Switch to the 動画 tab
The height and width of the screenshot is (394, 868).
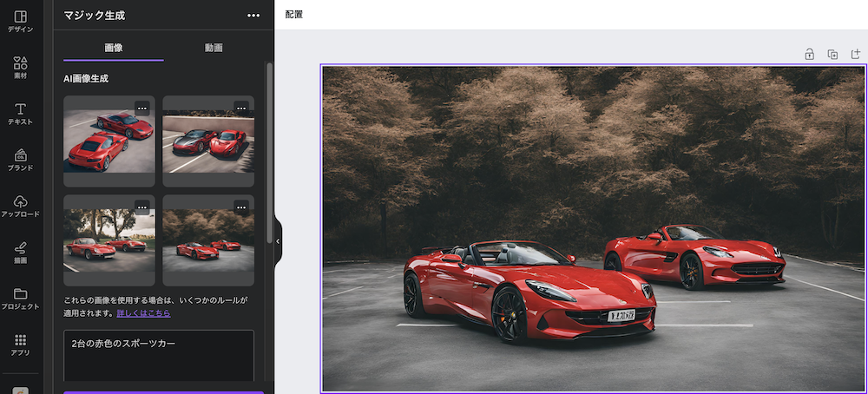(x=214, y=48)
